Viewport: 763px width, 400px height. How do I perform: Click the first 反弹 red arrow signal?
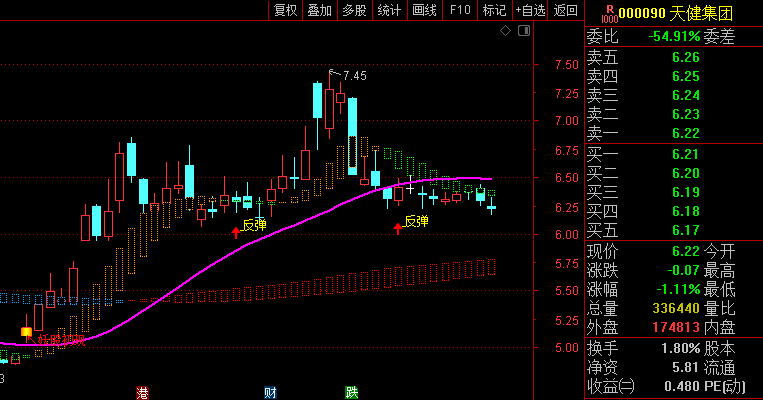point(236,233)
